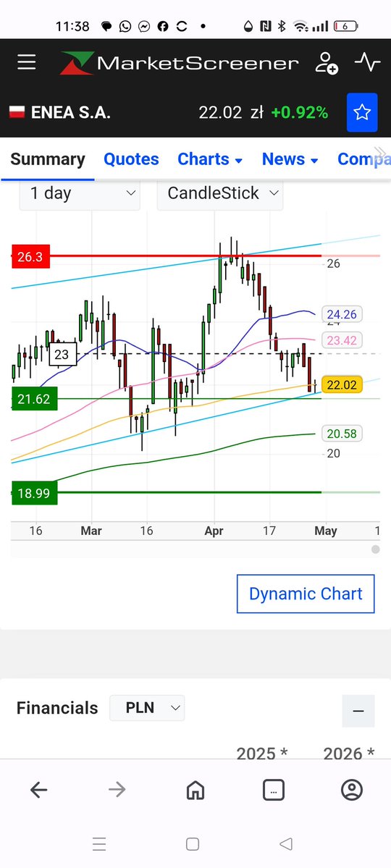391x868 pixels.
Task: Open the browser home page icon
Action: pyautogui.click(x=195, y=790)
